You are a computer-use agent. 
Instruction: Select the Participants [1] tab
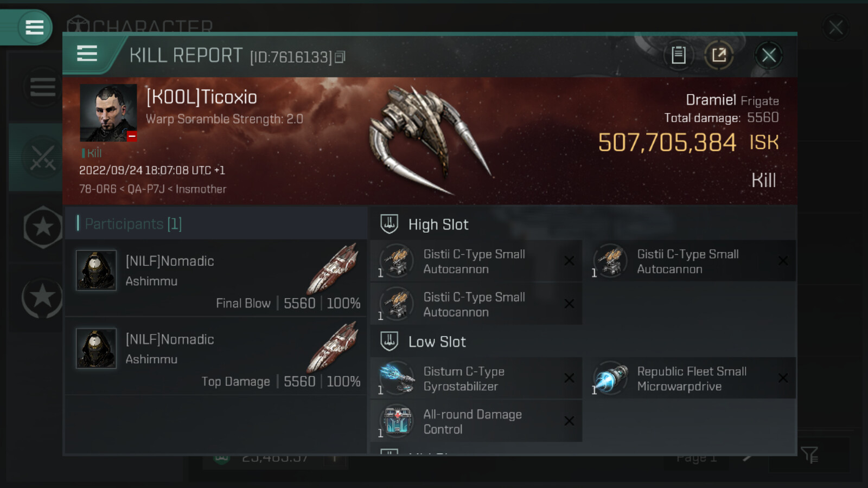click(x=133, y=223)
